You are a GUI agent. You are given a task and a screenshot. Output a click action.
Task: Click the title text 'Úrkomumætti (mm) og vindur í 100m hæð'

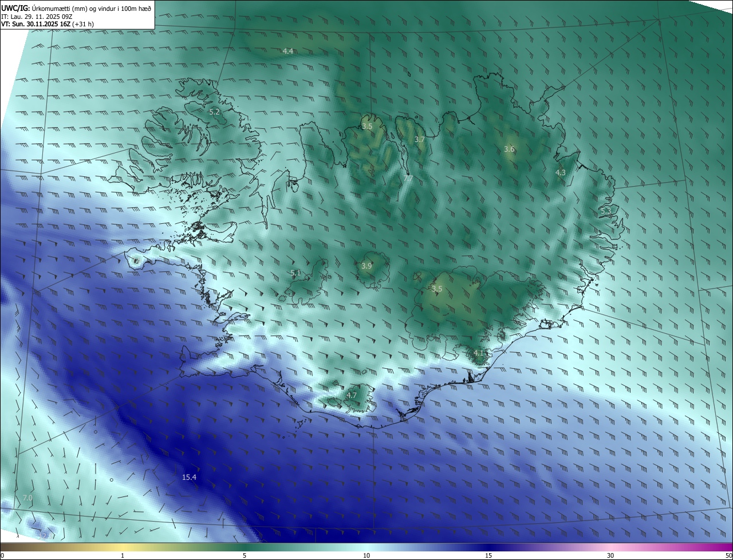tap(92, 8)
